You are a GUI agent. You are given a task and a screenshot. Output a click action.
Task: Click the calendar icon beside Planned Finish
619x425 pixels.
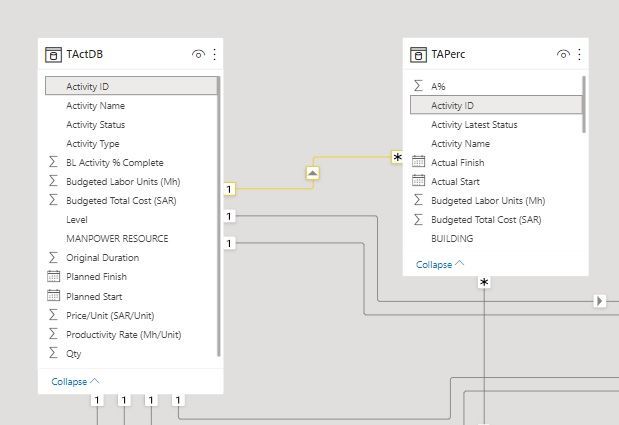54,277
